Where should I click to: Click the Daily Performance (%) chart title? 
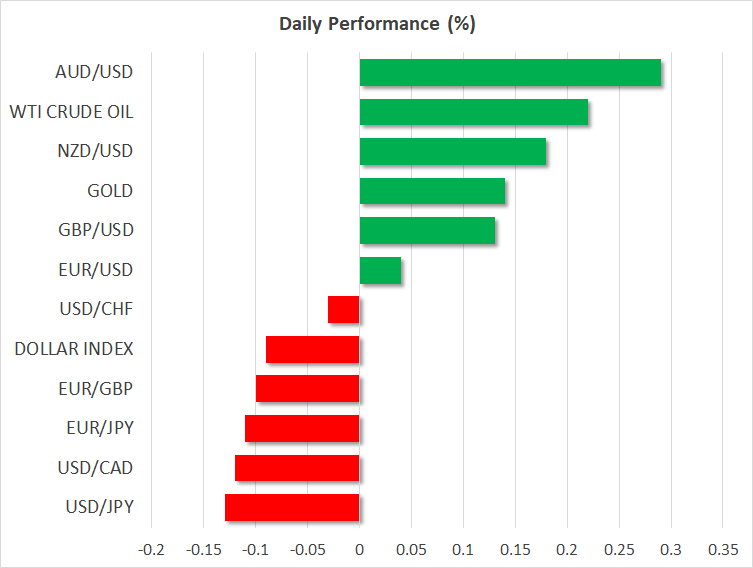point(377,24)
